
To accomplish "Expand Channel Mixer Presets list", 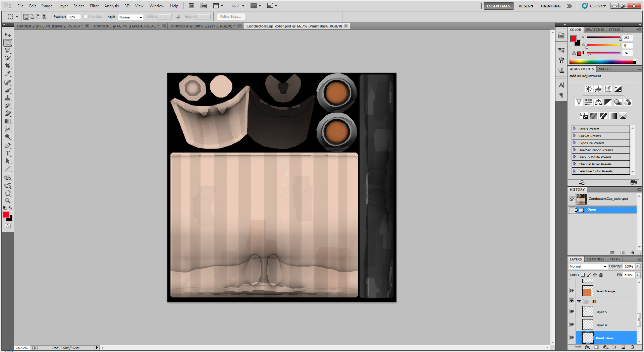I will tap(574, 164).
